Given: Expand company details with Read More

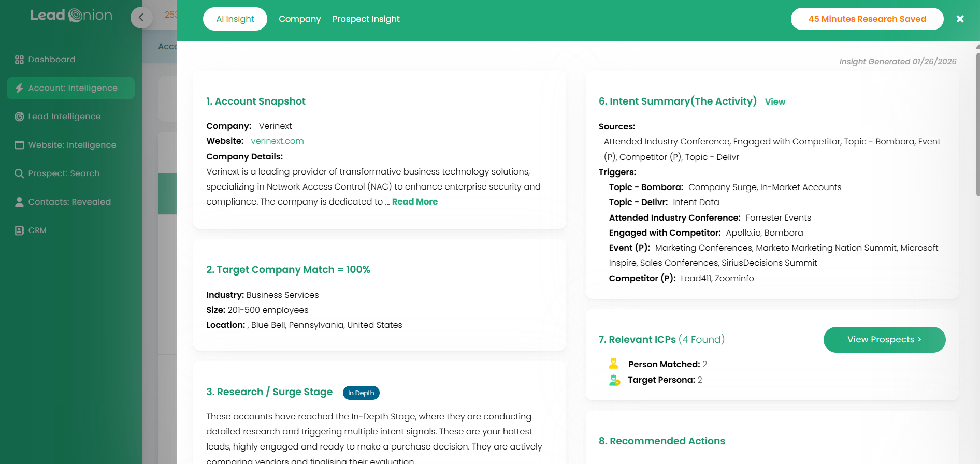Looking at the screenshot, I should tap(414, 202).
